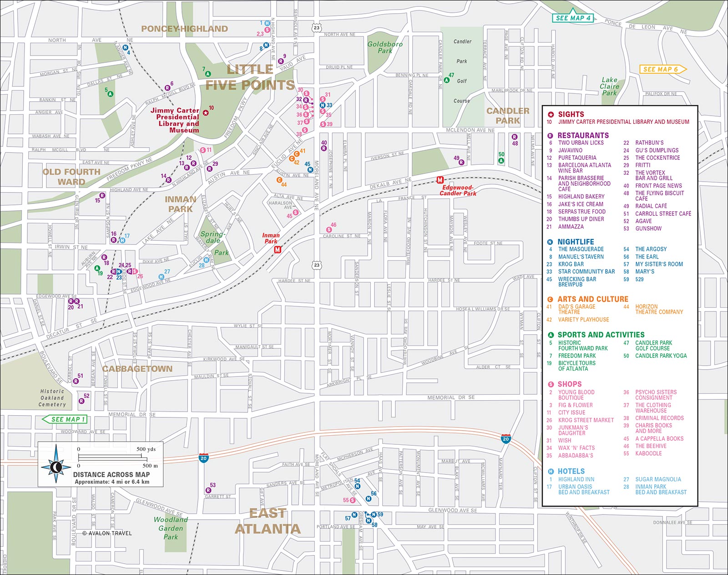Click the Freedom Park activity marker 7
728x575 pixels.
point(208,74)
